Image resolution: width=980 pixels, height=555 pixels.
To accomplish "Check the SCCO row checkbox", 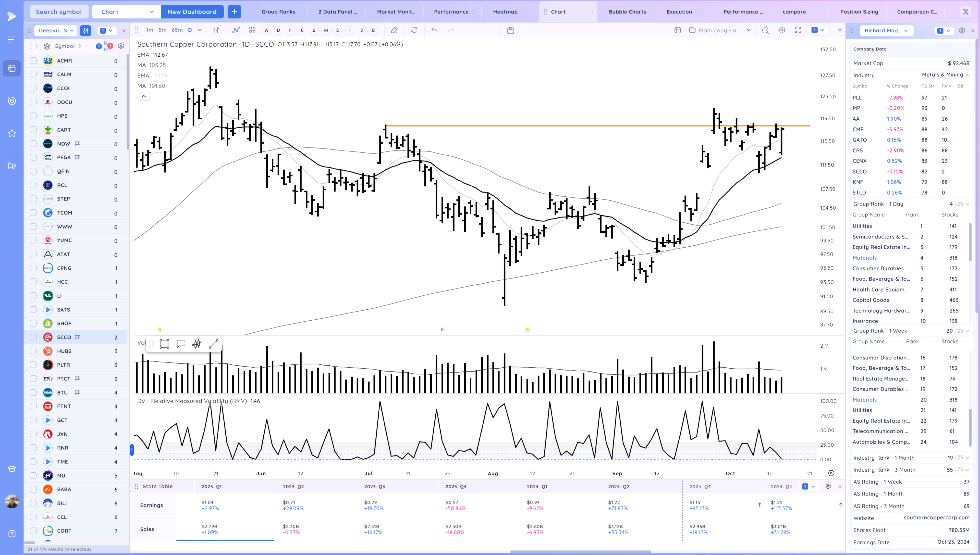I will tap(34, 337).
